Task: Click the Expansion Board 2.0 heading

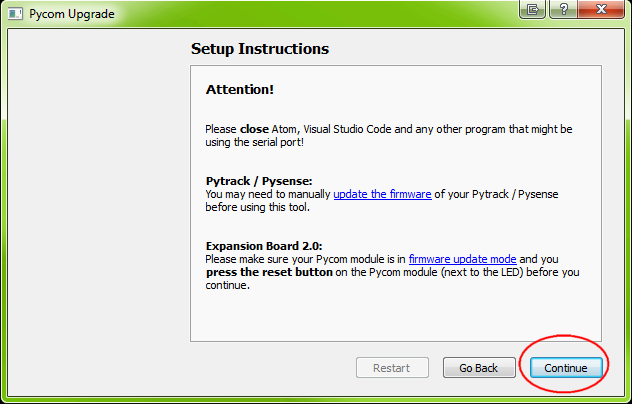Action: [264, 246]
